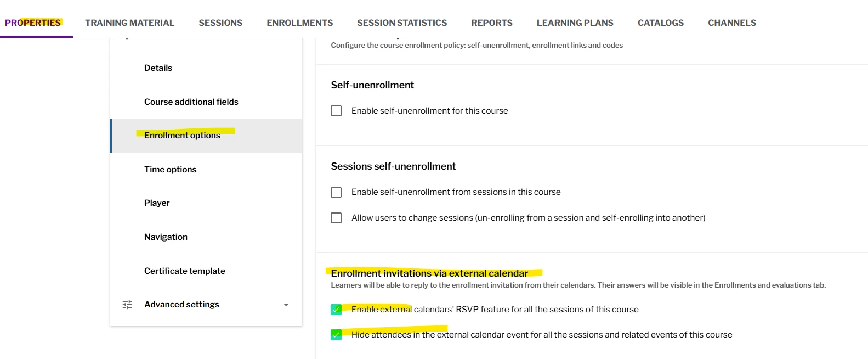The height and width of the screenshot is (359, 868).
Task: Open Course additional fields section
Action: [x=191, y=102]
